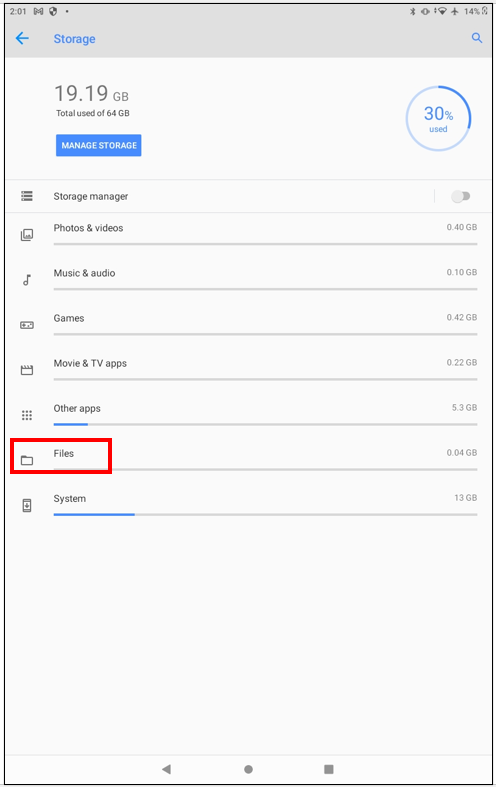Open the Storage manager text entry
496x787 pixels.
(x=91, y=196)
